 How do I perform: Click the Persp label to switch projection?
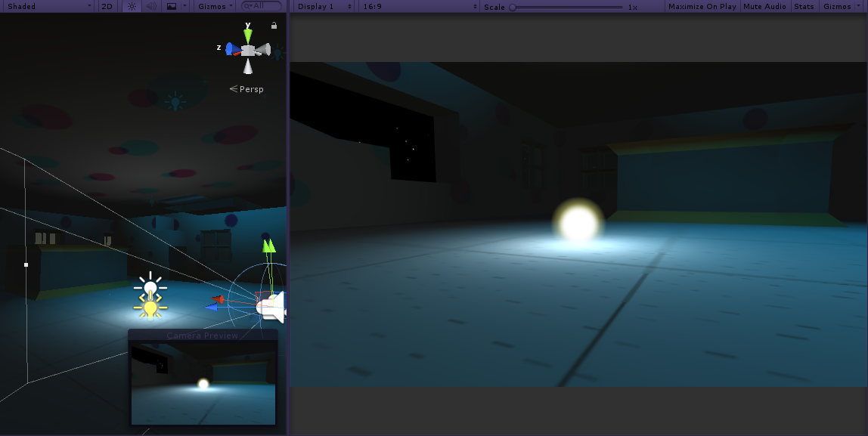click(250, 88)
